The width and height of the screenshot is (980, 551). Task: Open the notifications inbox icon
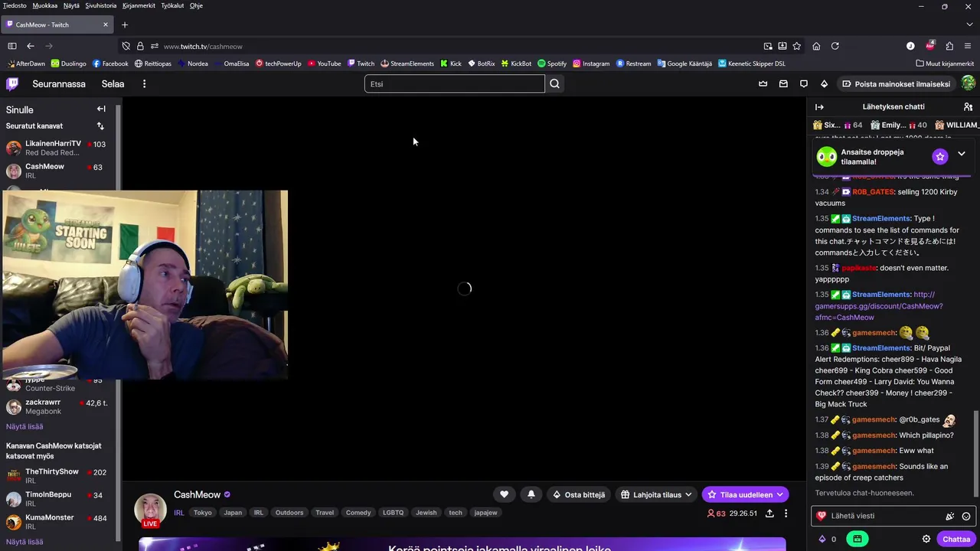(783, 84)
